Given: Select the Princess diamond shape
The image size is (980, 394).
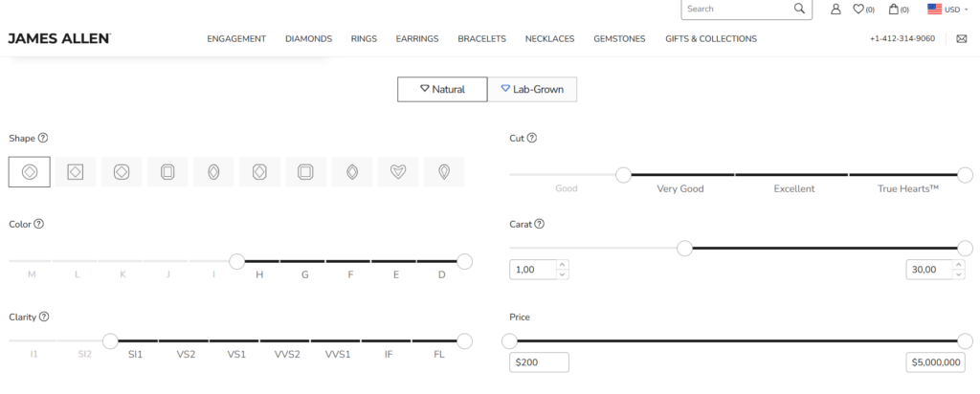Looking at the screenshot, I should [x=76, y=172].
